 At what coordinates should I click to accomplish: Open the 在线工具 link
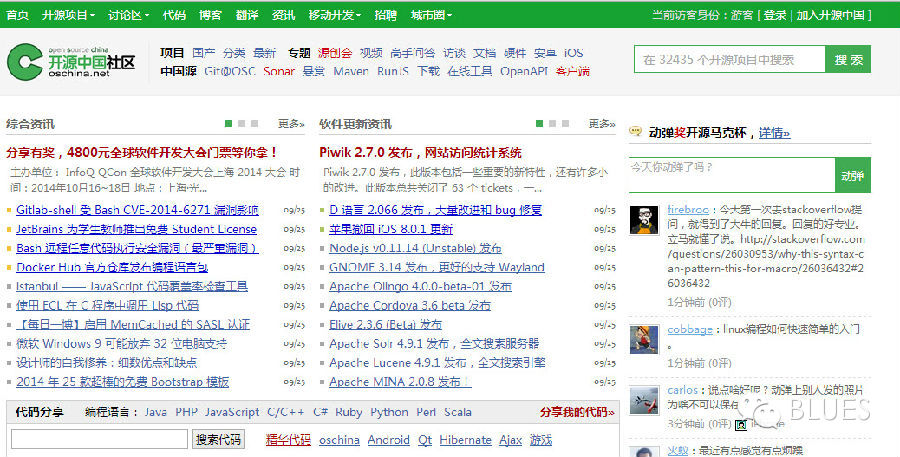pyautogui.click(x=470, y=71)
